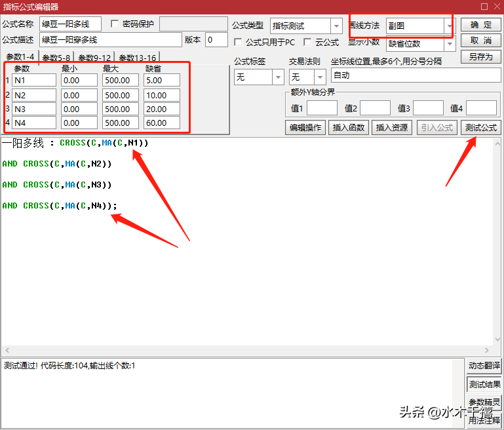504x430 pixels.
Task: Click the N2 parameter name field
Action: pyautogui.click(x=34, y=96)
